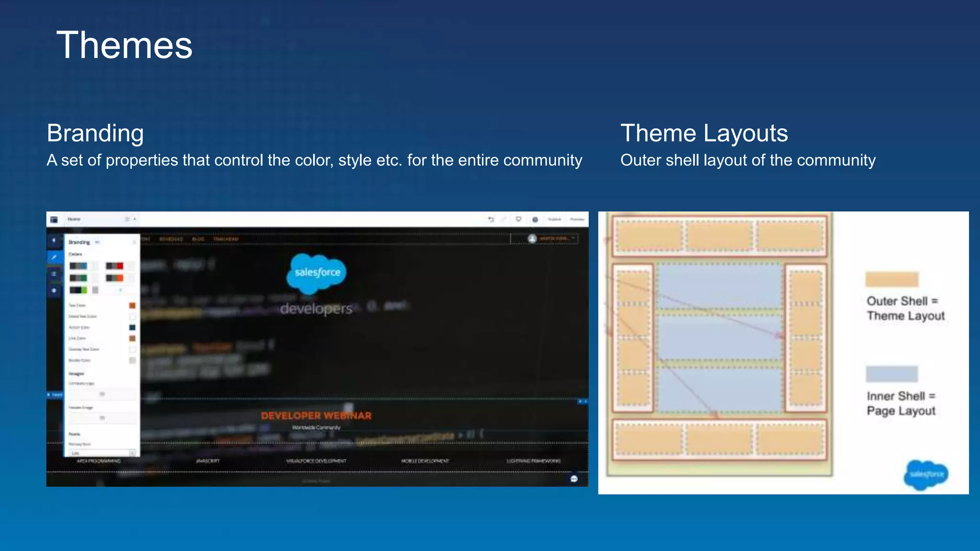Open the BLOG navigation item

pyautogui.click(x=198, y=239)
